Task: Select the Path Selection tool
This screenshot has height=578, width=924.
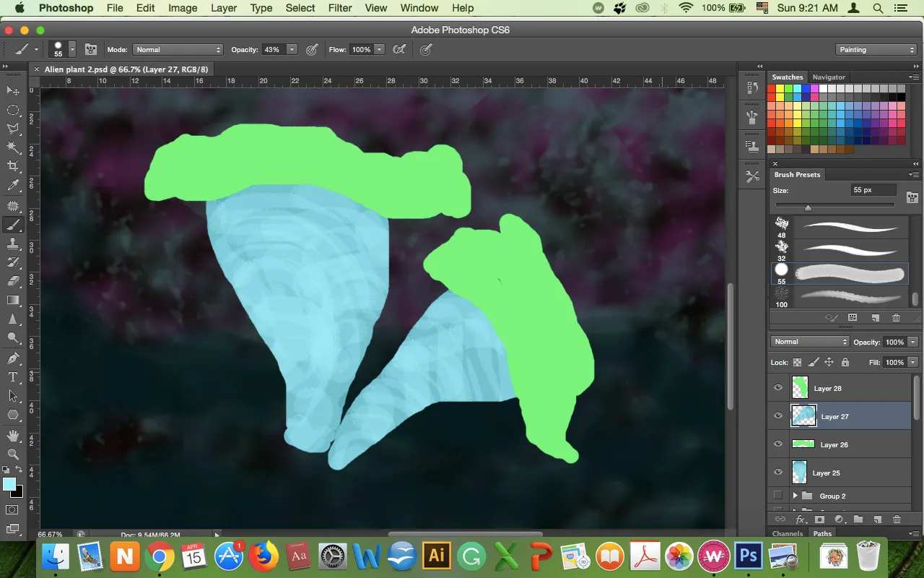Action: pos(13,396)
